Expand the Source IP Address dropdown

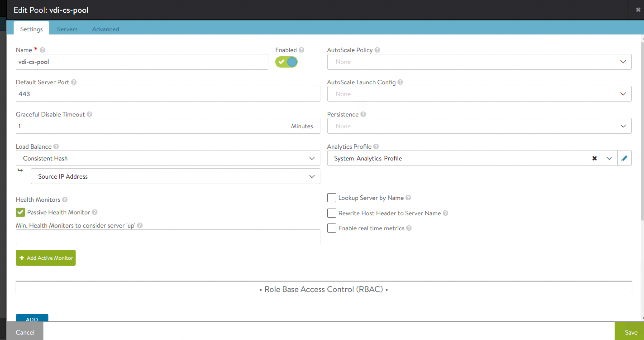click(x=175, y=176)
